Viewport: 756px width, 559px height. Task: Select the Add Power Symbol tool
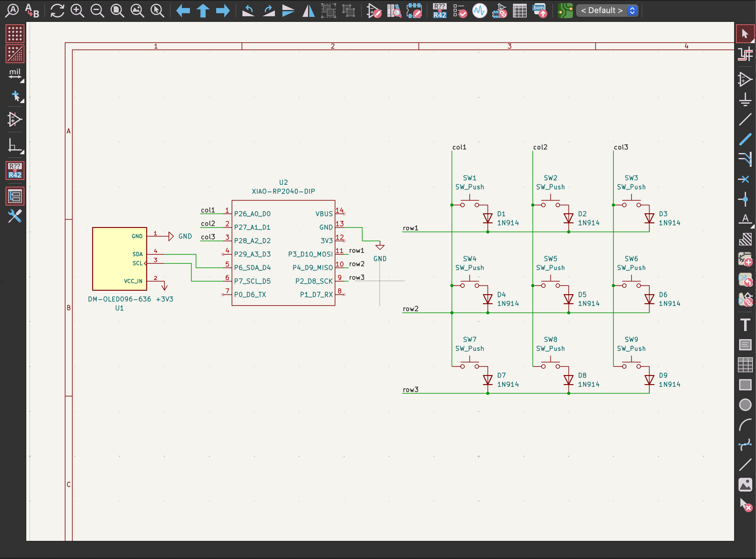(x=745, y=100)
